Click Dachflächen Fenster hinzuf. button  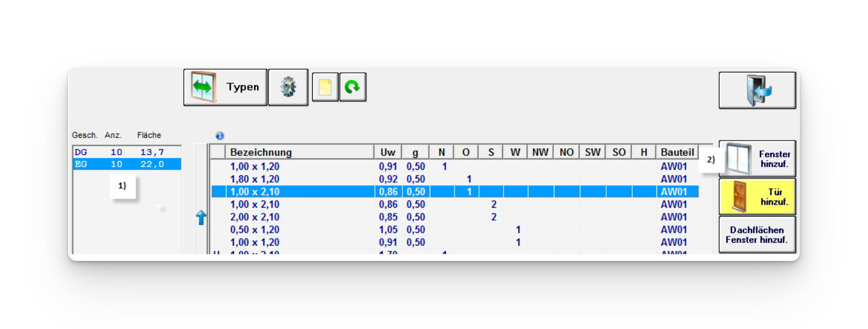point(757,235)
